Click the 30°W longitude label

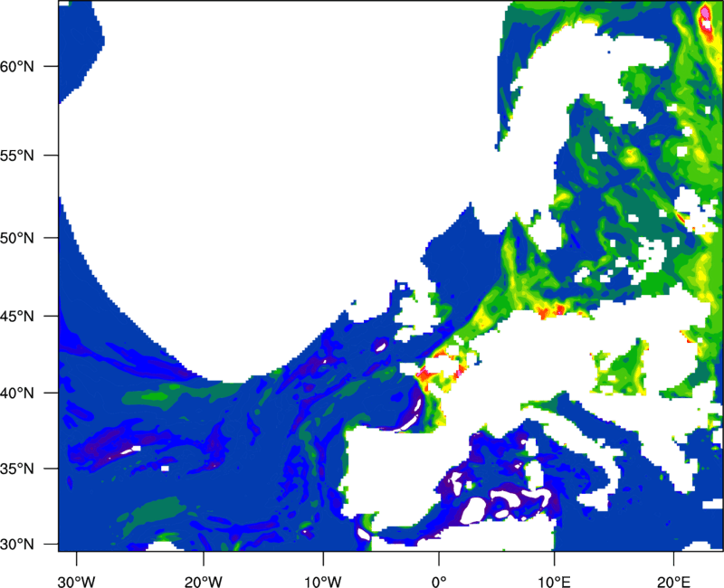pyautogui.click(x=76, y=582)
